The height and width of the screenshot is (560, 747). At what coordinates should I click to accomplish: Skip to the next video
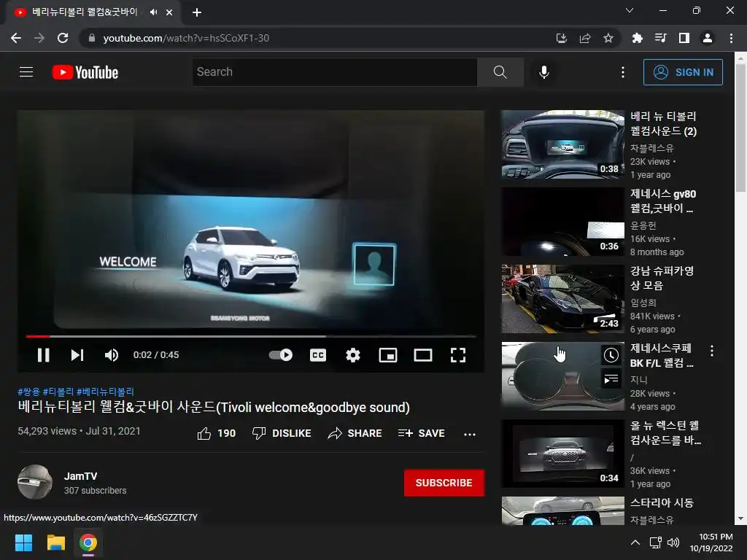(x=77, y=355)
